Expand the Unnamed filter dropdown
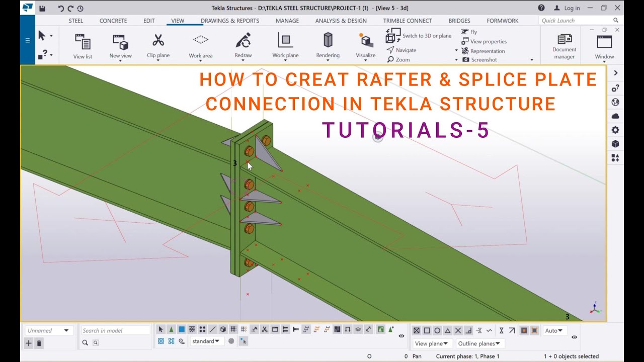The width and height of the screenshot is (644, 362). 66,330
